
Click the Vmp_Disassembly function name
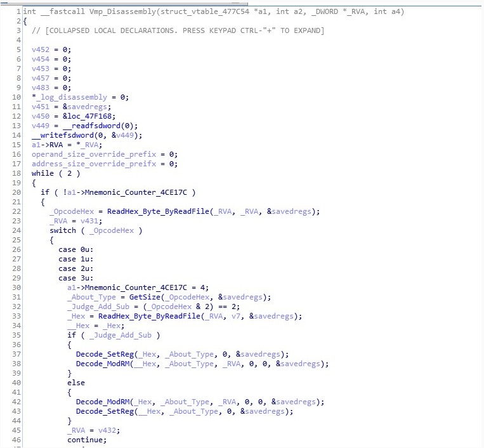(122, 11)
